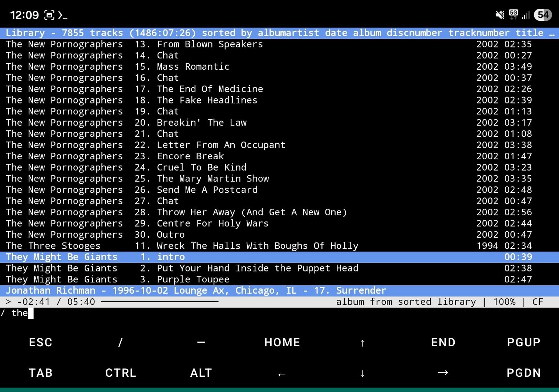The image size is (559, 392).
Task: Select 'The Mary Martin Show' track
Action: pyautogui.click(x=279, y=179)
